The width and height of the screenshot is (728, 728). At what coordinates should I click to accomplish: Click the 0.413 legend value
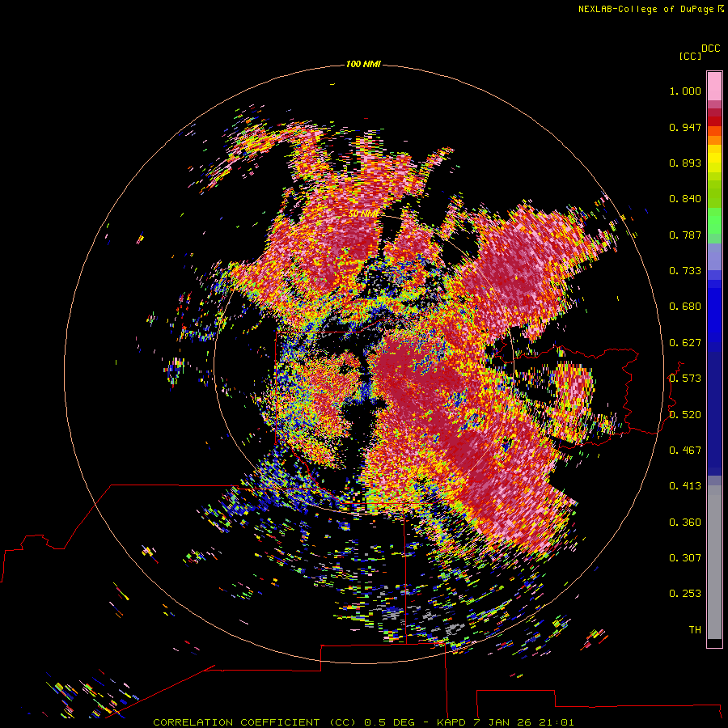tap(685, 486)
